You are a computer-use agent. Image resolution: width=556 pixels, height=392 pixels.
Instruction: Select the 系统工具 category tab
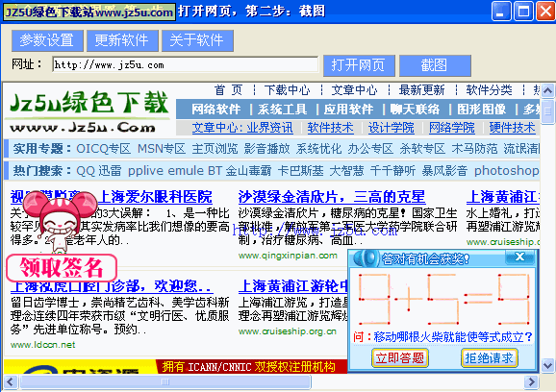point(282,110)
